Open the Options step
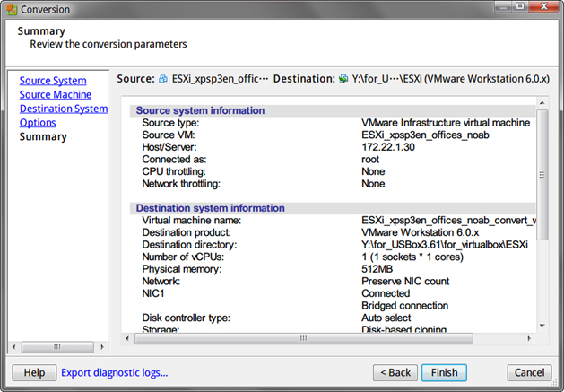This screenshot has height=392, width=564. click(x=38, y=123)
